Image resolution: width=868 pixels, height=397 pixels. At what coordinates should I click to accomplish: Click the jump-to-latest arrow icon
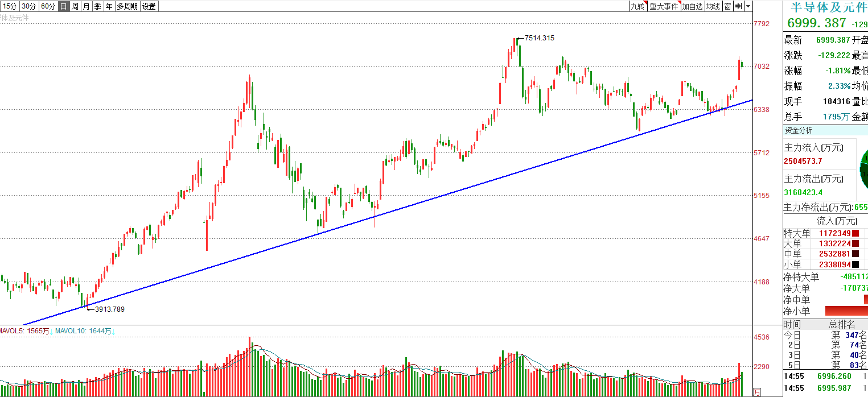tap(738, 6)
